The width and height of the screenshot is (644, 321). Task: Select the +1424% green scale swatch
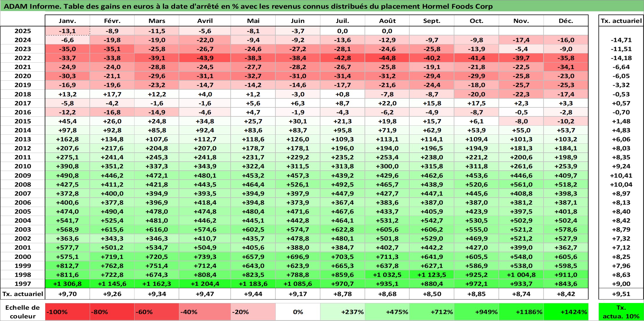[x=566, y=312]
